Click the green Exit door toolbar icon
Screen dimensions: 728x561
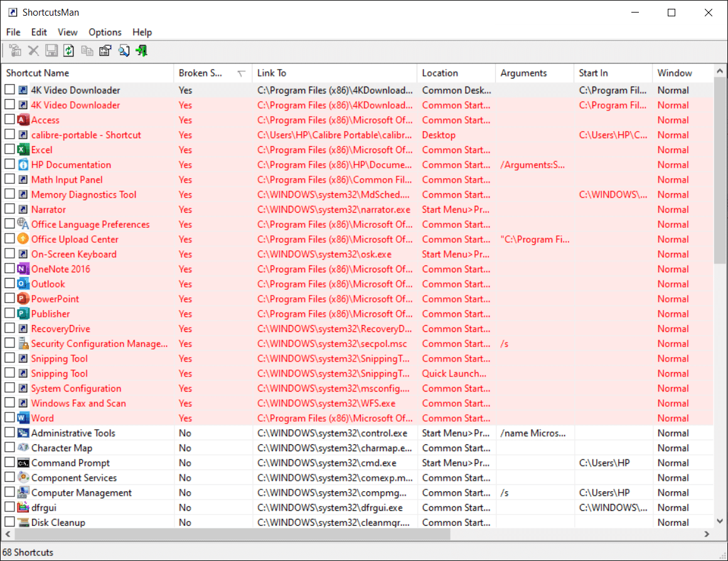click(x=142, y=51)
